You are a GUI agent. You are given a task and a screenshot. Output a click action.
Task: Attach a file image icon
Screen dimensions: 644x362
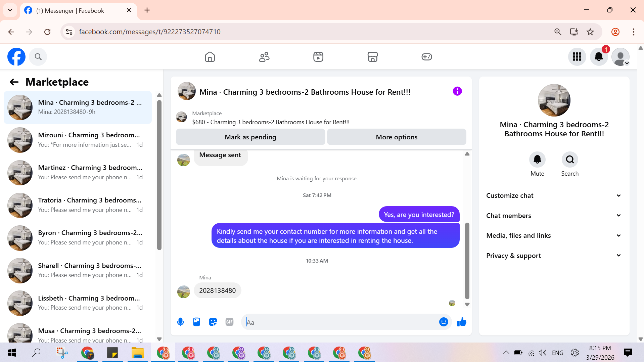197,322
